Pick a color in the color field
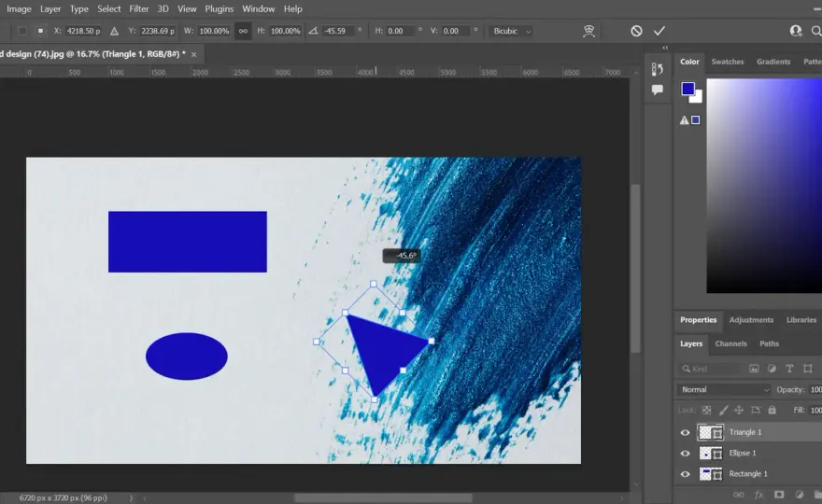 tap(764, 186)
